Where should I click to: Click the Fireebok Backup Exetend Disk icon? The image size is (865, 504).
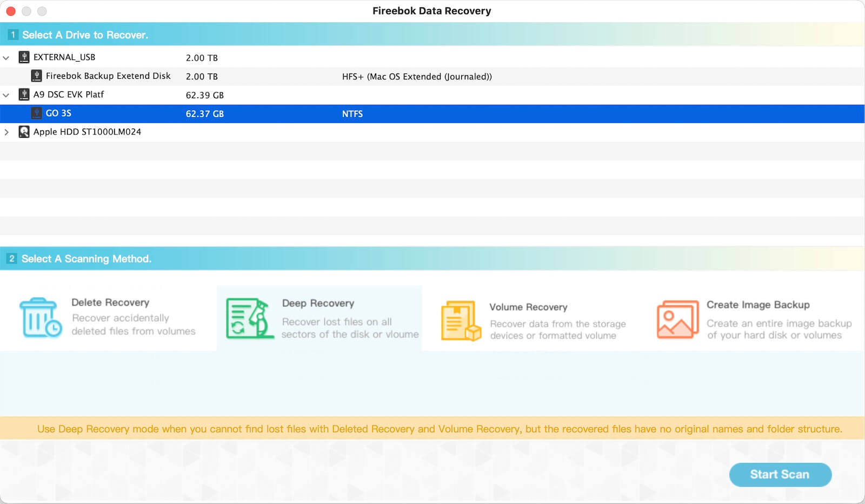coord(36,76)
